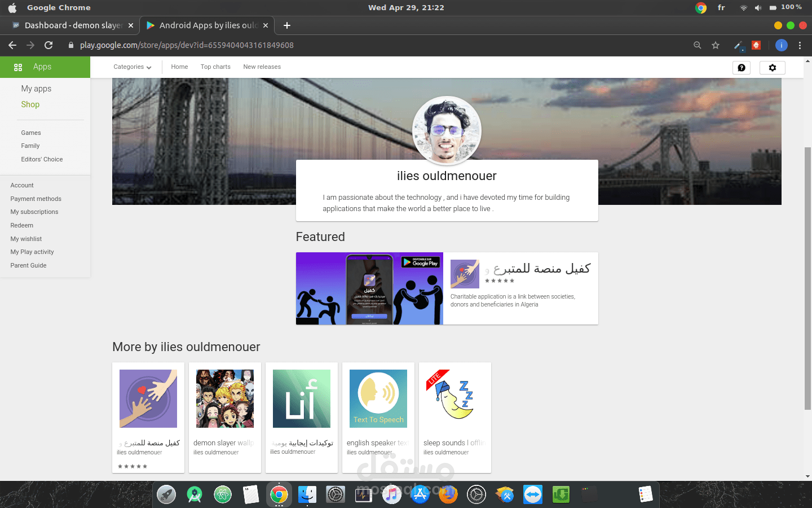Open New releases section
812x508 pixels.
coord(262,67)
